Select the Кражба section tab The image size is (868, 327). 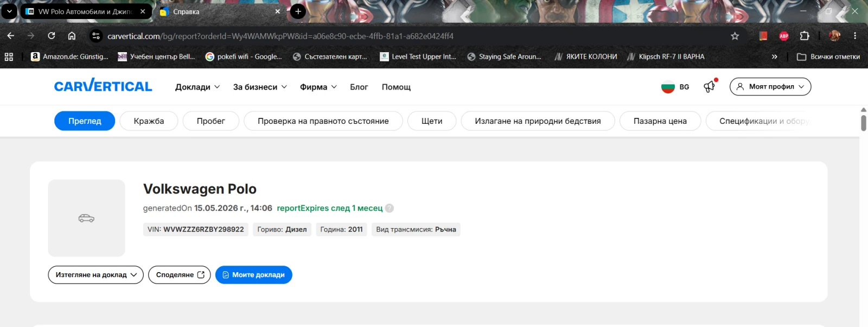tap(149, 121)
